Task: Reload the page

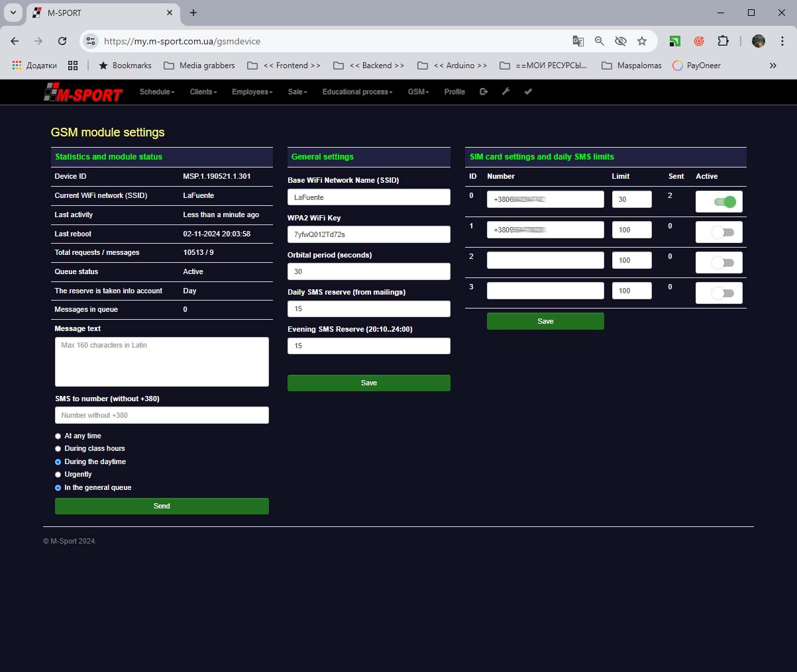Action: (x=62, y=41)
